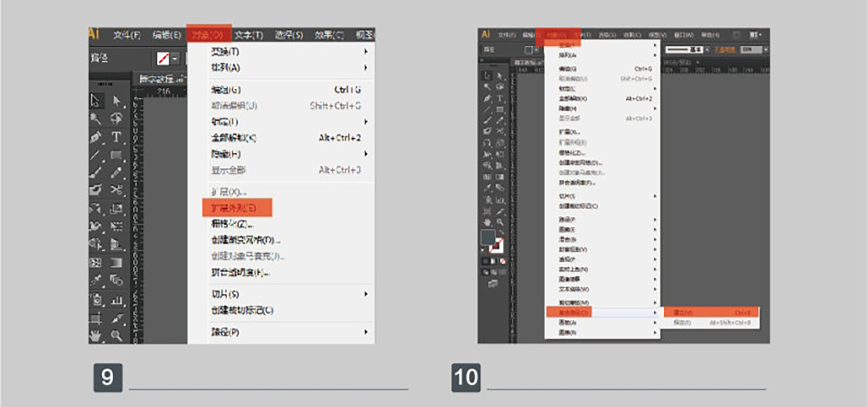Viewport: 868px width, 407px height.
Task: Set paint to None in step 10 toolbar
Action: (502, 261)
